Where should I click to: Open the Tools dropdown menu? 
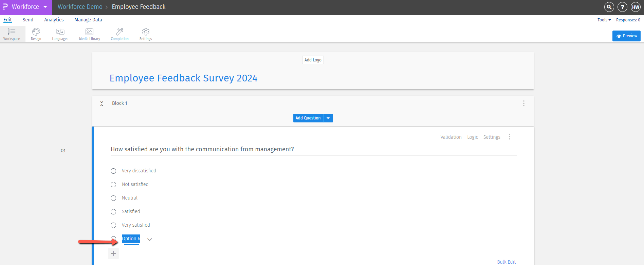click(604, 20)
